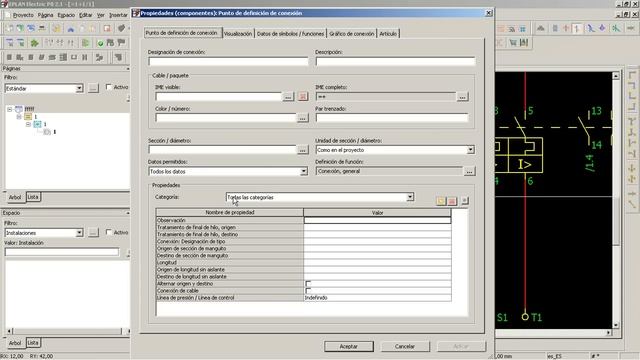Open the Instalaciones filter dropdown in Espacio
The height and width of the screenshot is (360, 640).
tap(79, 233)
